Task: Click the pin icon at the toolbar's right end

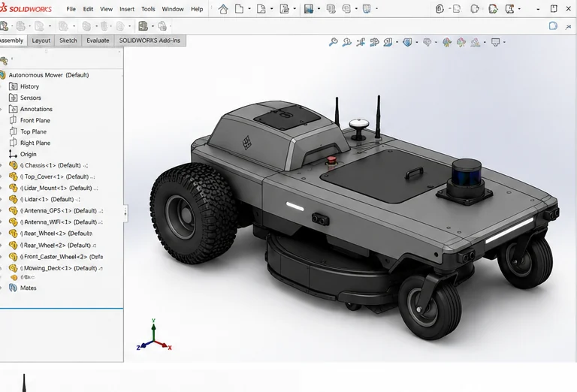Action: (568, 26)
